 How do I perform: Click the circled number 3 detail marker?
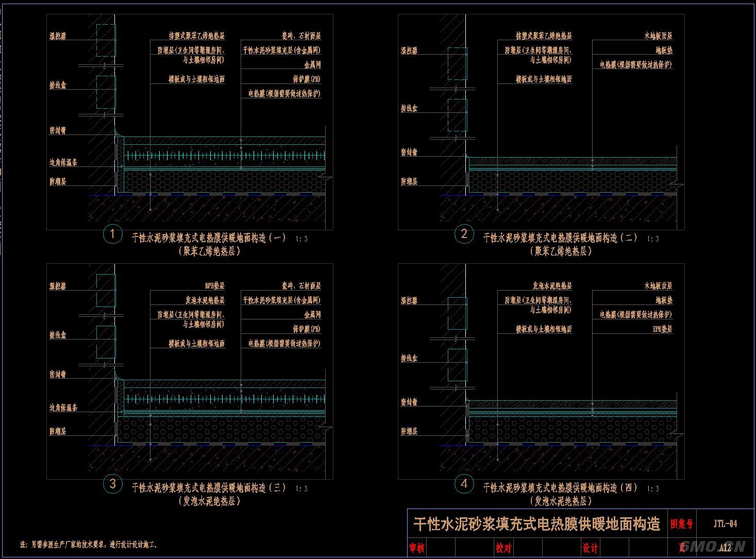(x=113, y=484)
